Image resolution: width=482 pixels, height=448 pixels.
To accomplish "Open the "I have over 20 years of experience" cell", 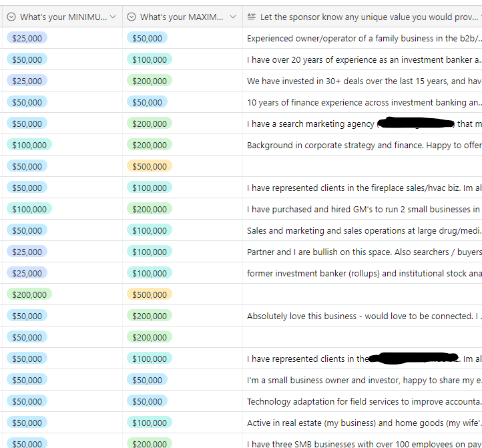I will pos(363,59).
